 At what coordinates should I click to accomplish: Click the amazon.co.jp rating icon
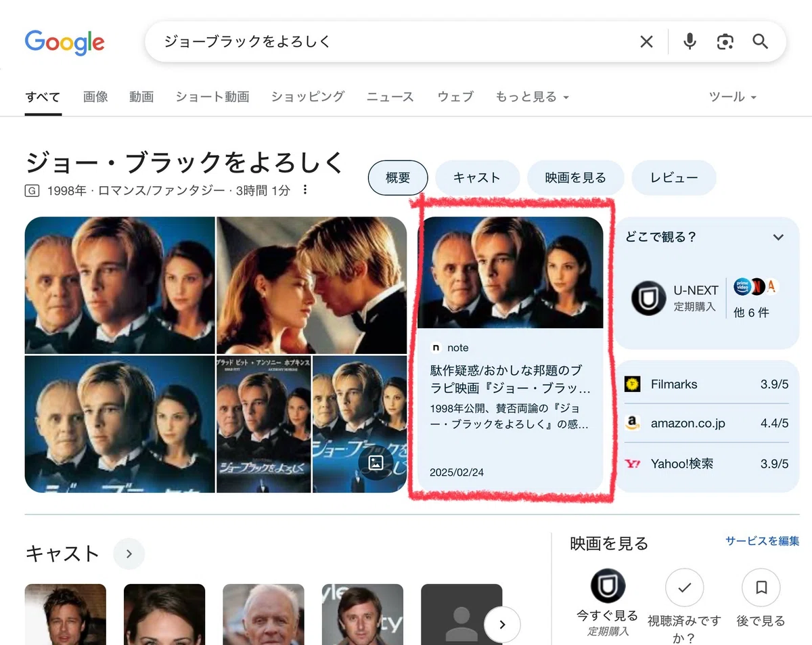(633, 424)
